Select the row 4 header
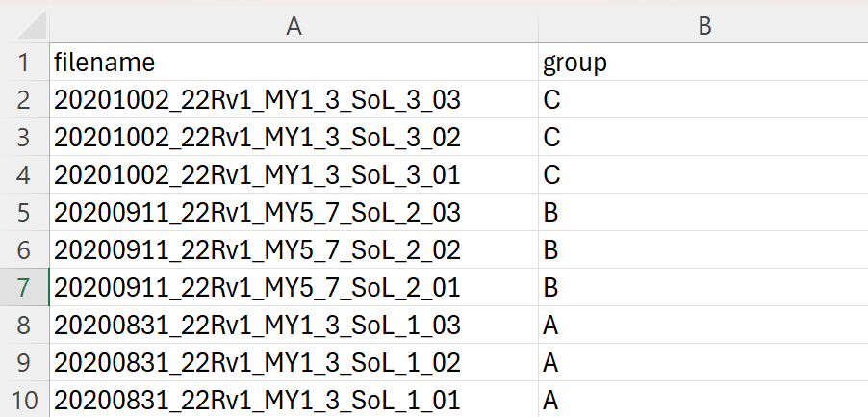Image resolution: width=868 pixels, height=417 pixels. [x=24, y=174]
